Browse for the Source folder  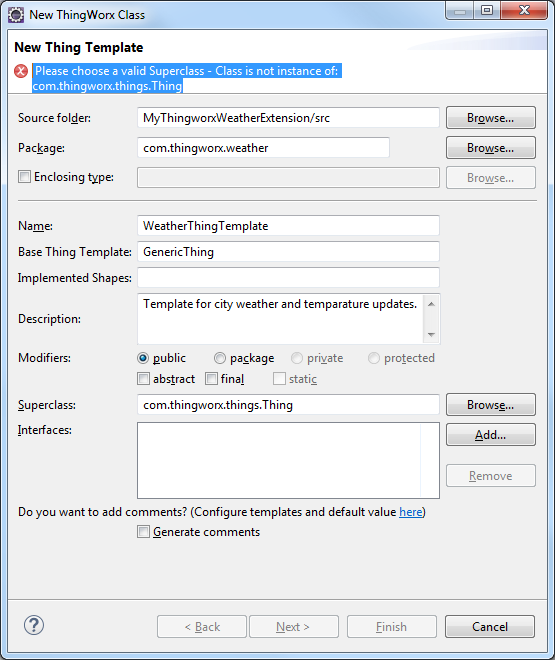[491, 118]
